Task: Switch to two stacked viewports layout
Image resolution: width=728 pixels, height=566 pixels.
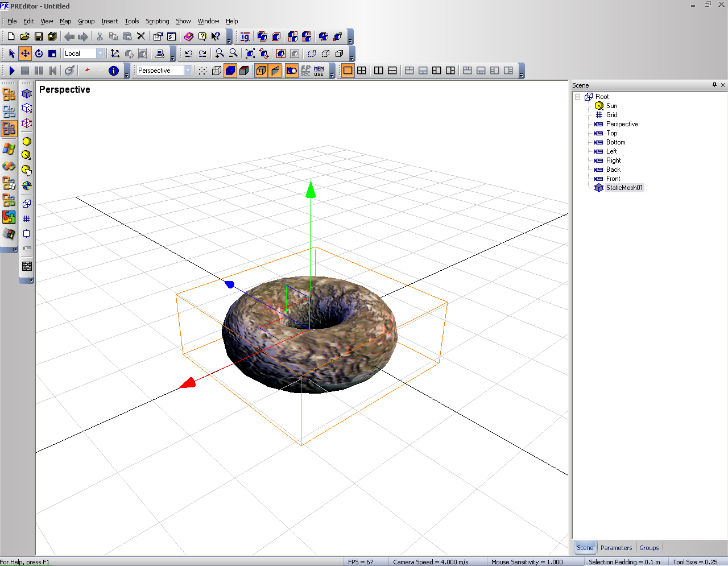Action: click(x=392, y=71)
